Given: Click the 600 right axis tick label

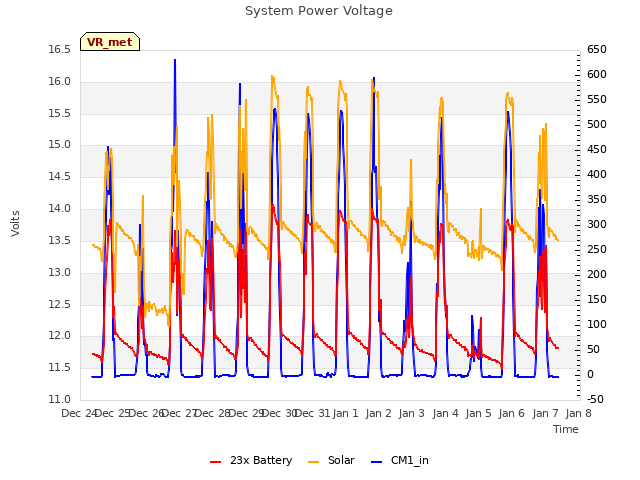Looking at the screenshot, I should (x=597, y=75).
